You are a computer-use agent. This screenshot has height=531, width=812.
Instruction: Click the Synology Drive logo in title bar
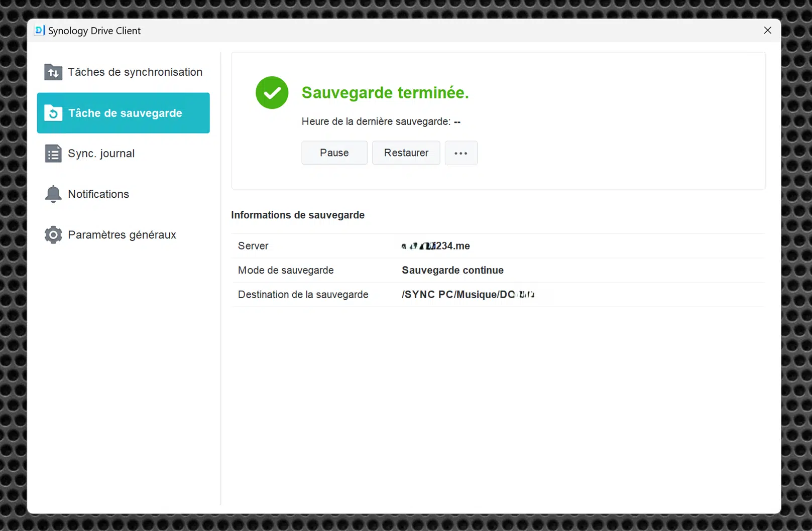40,31
